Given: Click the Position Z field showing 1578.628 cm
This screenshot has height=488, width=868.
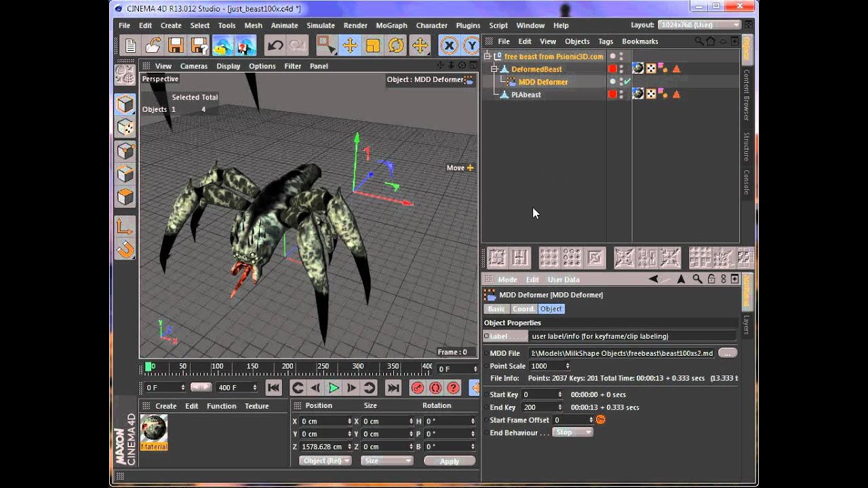Looking at the screenshot, I should pyautogui.click(x=325, y=447).
